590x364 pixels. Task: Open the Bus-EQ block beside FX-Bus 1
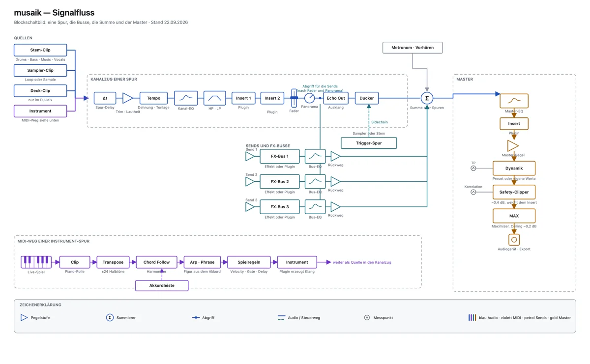pyautogui.click(x=315, y=156)
